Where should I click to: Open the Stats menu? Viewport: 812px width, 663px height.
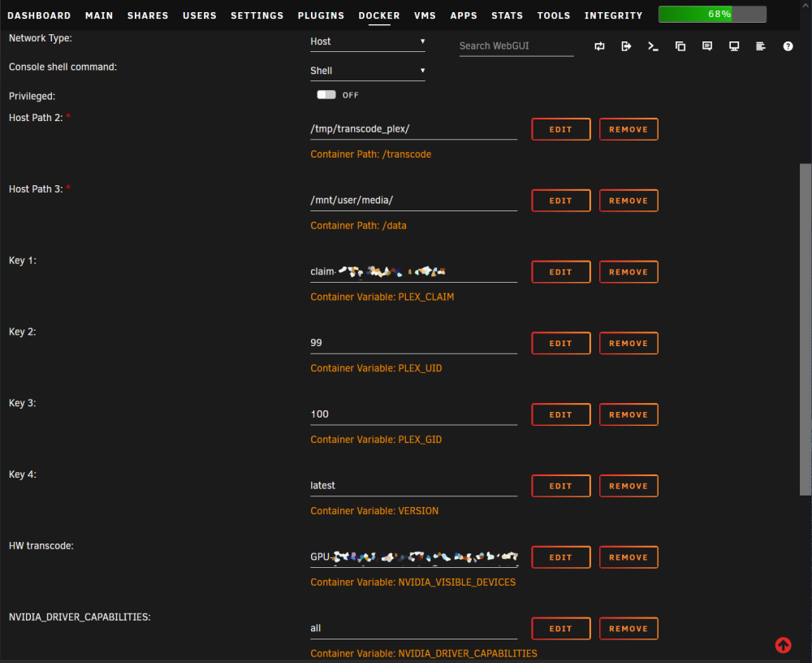[x=507, y=15]
